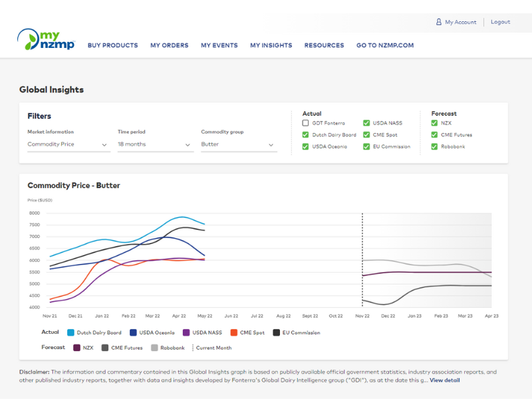The image size is (532, 399).
Task: Click the Nov 21 x-axis label
Action: pos(49,316)
